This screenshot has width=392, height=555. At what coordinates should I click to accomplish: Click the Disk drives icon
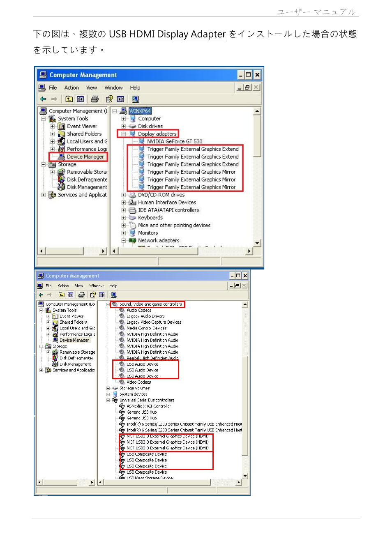[x=132, y=126]
